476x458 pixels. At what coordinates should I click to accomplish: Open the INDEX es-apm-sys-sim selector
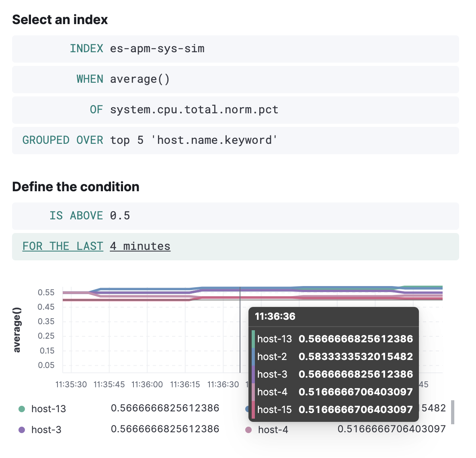point(157,49)
